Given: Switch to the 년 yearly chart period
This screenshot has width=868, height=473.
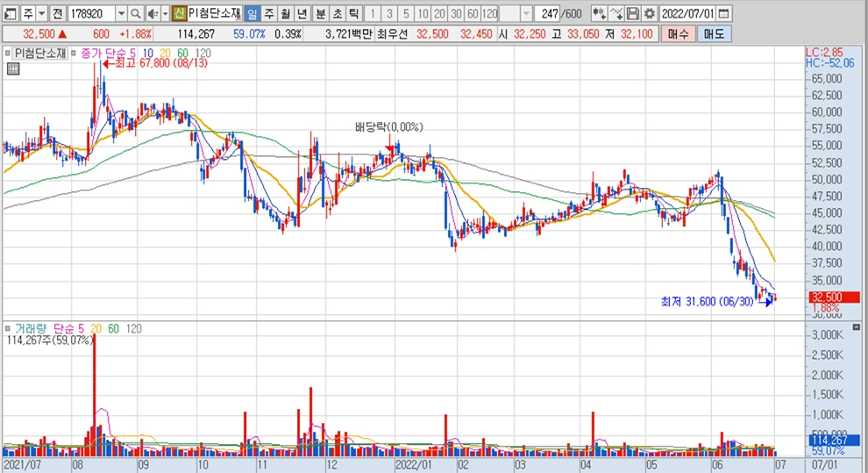Looking at the screenshot, I should (302, 13).
